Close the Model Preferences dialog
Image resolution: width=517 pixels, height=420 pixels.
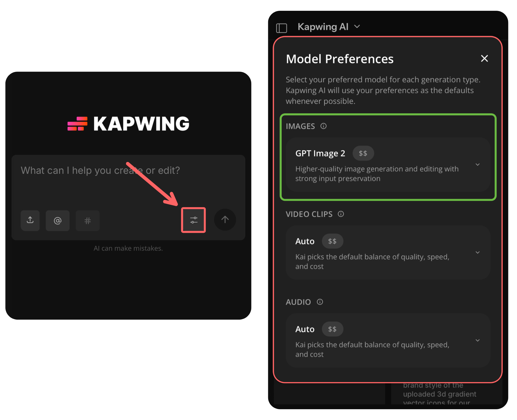tap(484, 58)
